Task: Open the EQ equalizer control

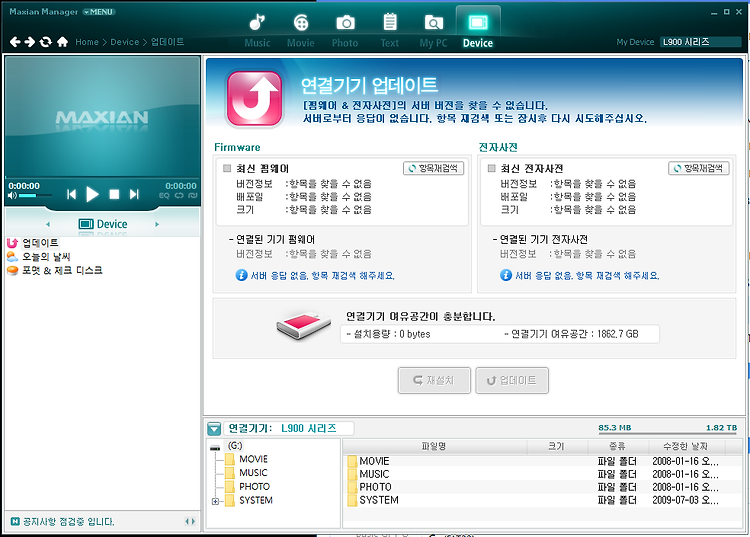Action: point(164,196)
